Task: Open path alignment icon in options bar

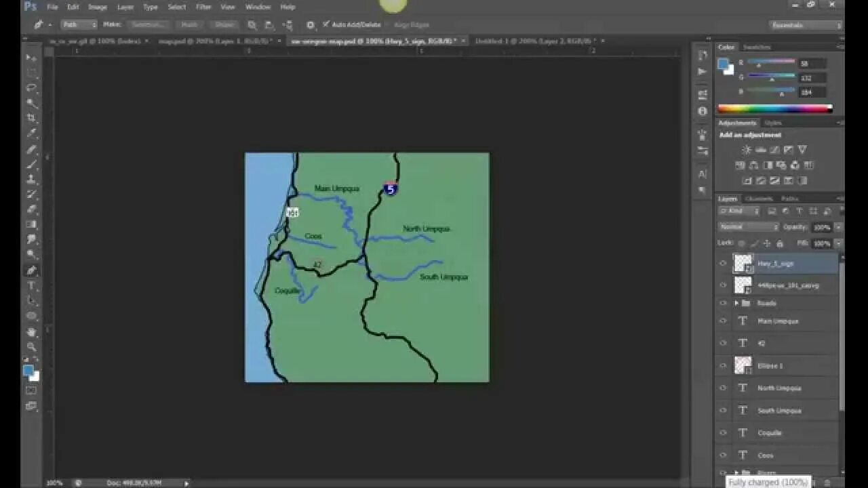Action: tap(269, 24)
